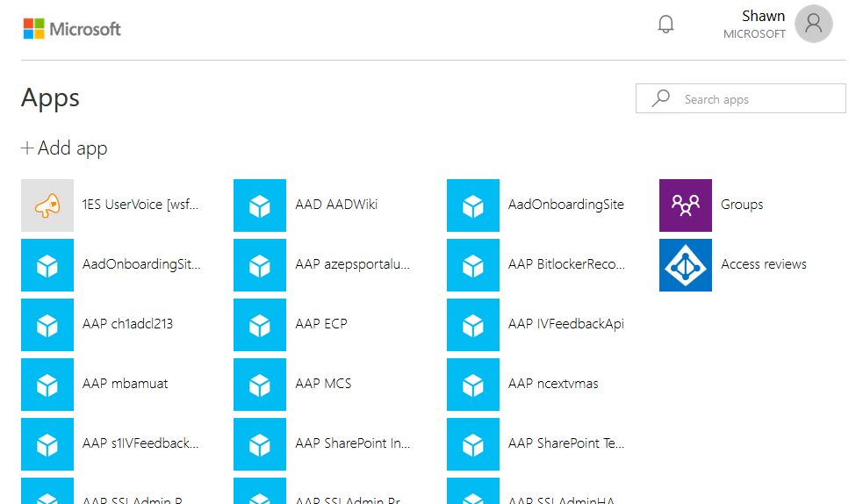Open the notifications bell icon

665,25
